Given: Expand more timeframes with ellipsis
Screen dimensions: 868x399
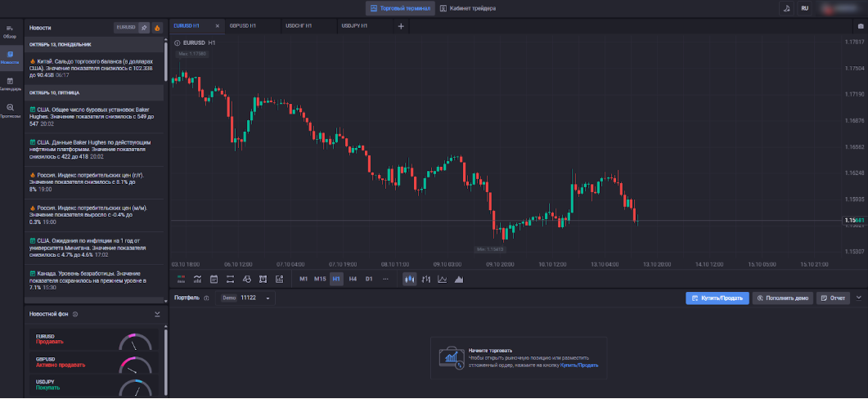Looking at the screenshot, I should [386, 279].
